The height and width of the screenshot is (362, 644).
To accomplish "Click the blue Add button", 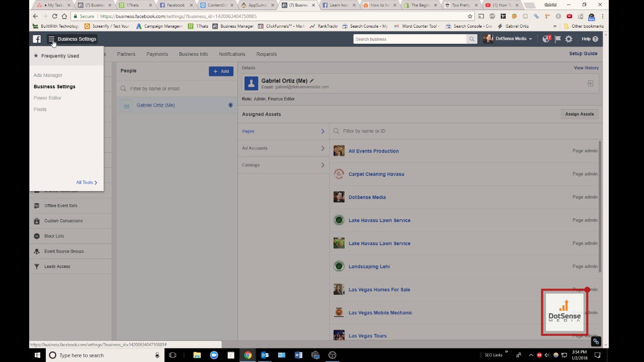I will (x=221, y=71).
